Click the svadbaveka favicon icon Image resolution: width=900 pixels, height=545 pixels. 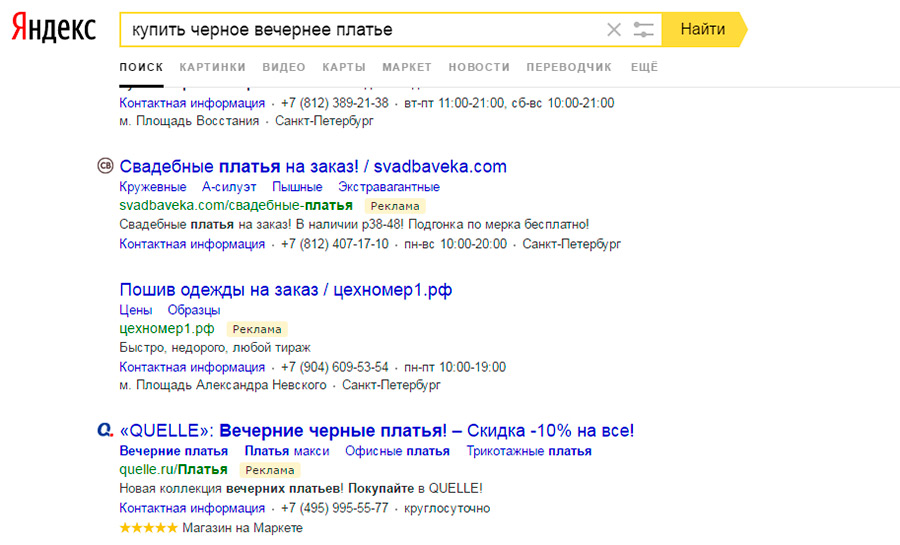pos(105,166)
